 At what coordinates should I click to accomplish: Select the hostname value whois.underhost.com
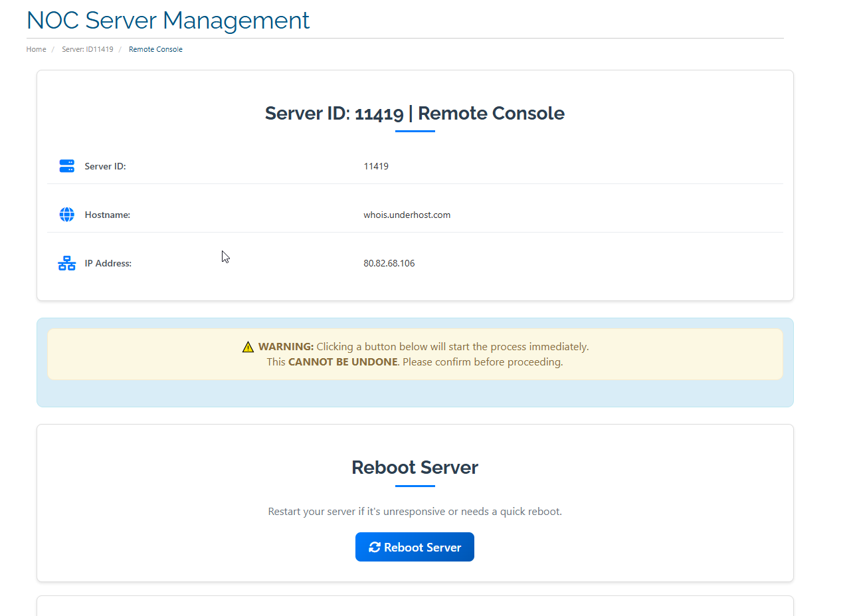coord(407,214)
